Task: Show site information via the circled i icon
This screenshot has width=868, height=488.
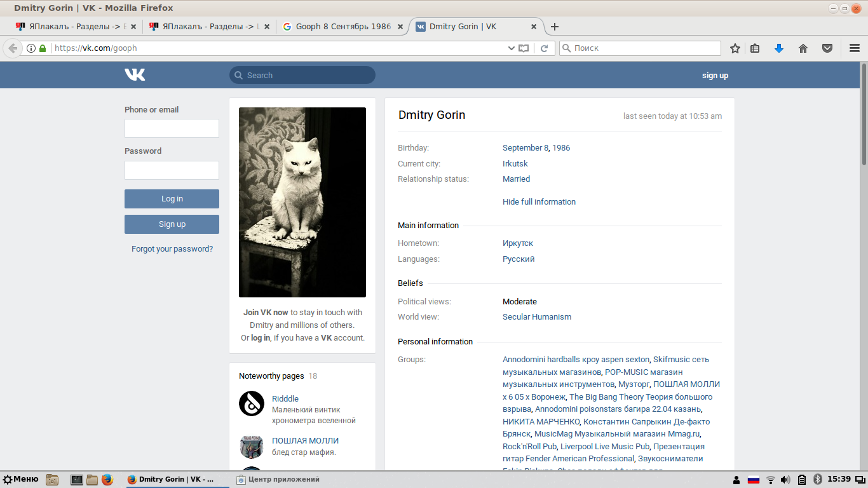Action: click(31, 48)
